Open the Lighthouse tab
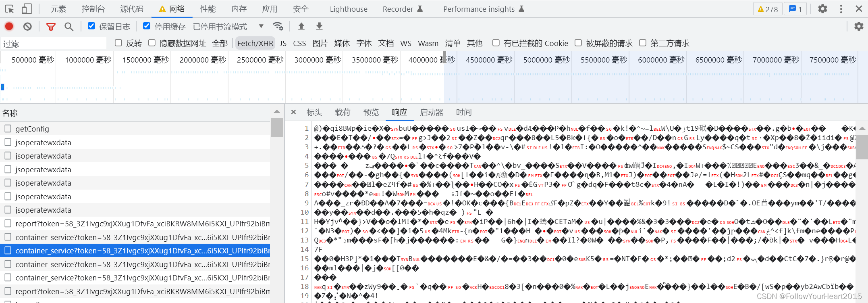The height and width of the screenshot is (303, 868). pos(349,9)
